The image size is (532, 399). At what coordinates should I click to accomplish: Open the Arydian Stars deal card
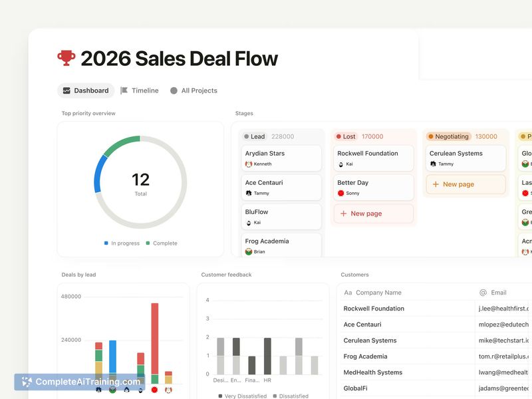pos(281,158)
